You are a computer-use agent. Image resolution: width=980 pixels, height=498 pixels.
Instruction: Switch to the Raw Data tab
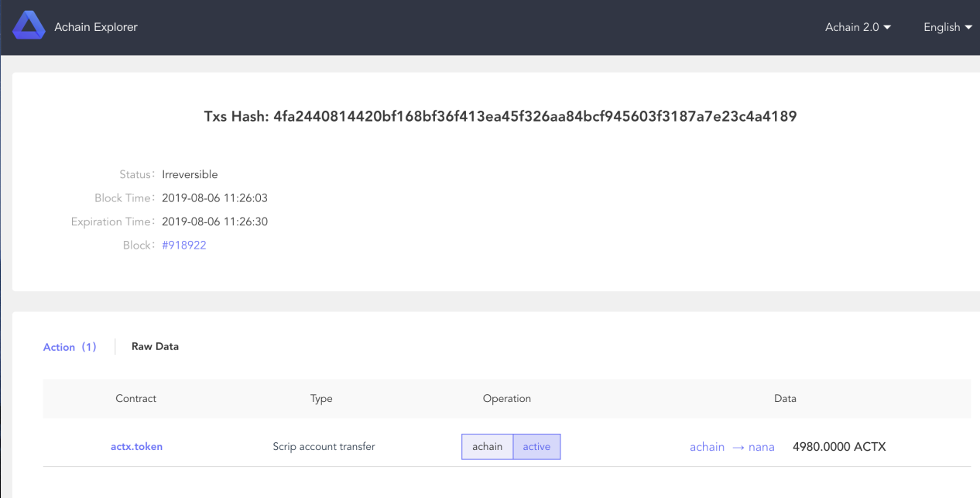click(155, 346)
